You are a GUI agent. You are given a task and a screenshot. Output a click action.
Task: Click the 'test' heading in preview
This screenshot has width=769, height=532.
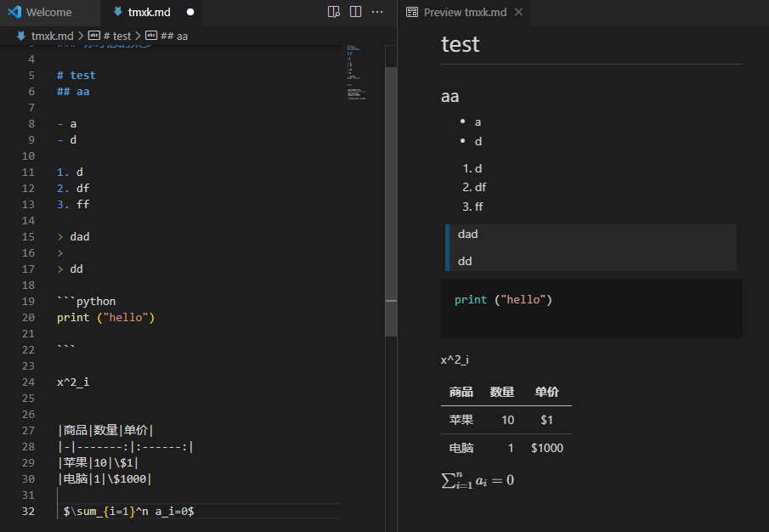point(460,44)
